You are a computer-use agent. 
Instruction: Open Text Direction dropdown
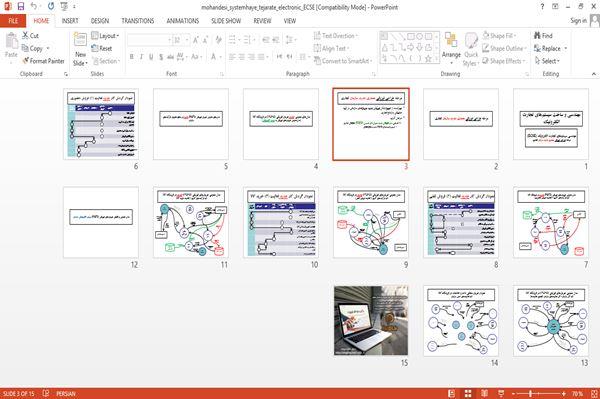(336, 36)
